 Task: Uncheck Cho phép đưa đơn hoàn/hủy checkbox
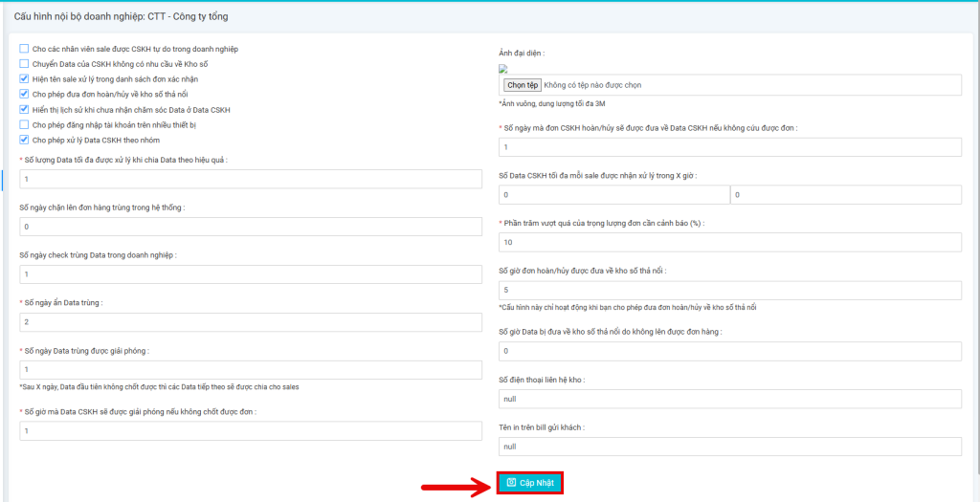coord(24,94)
